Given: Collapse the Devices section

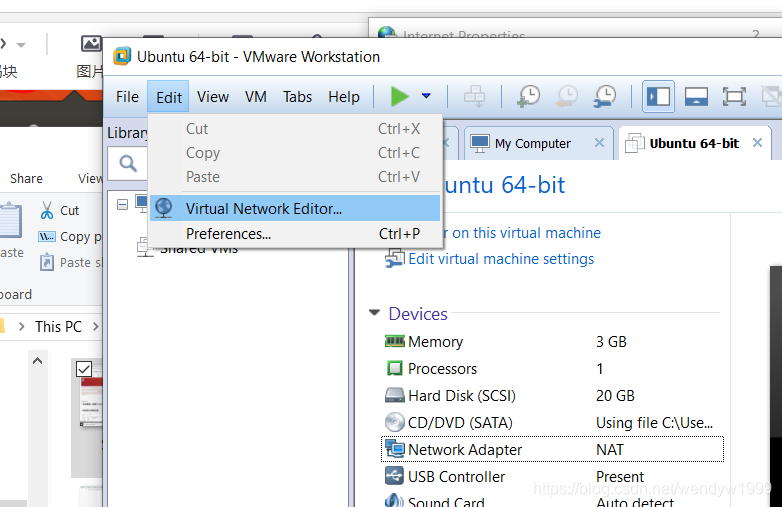Looking at the screenshot, I should [x=374, y=313].
